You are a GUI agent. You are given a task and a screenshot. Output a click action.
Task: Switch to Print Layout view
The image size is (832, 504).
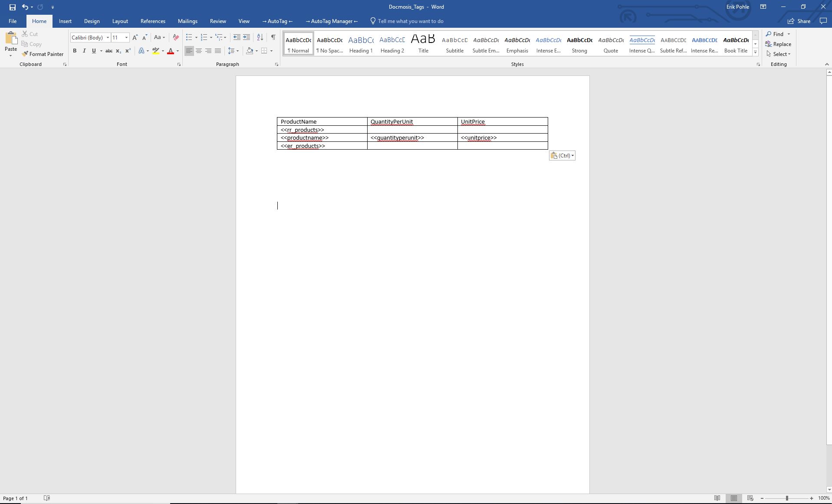[734, 498]
